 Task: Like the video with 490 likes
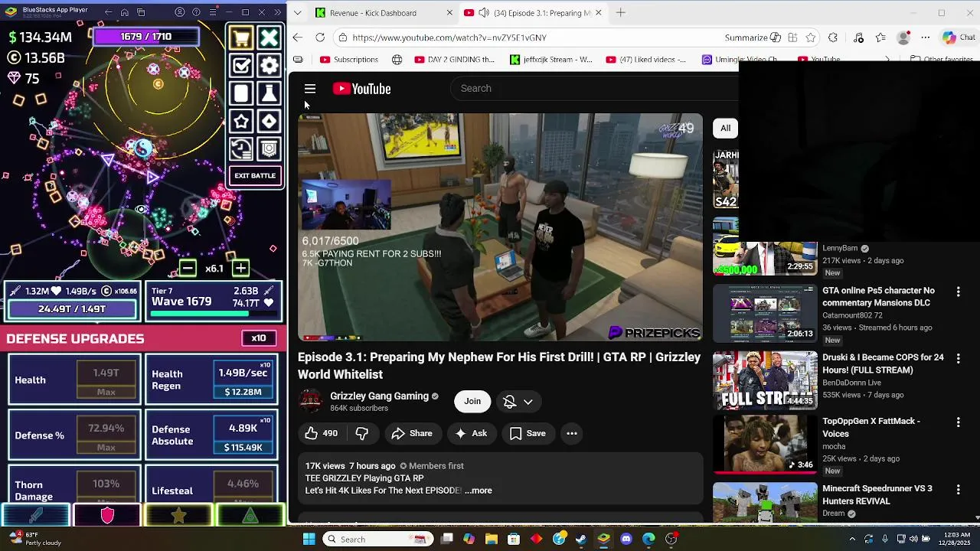click(x=322, y=434)
